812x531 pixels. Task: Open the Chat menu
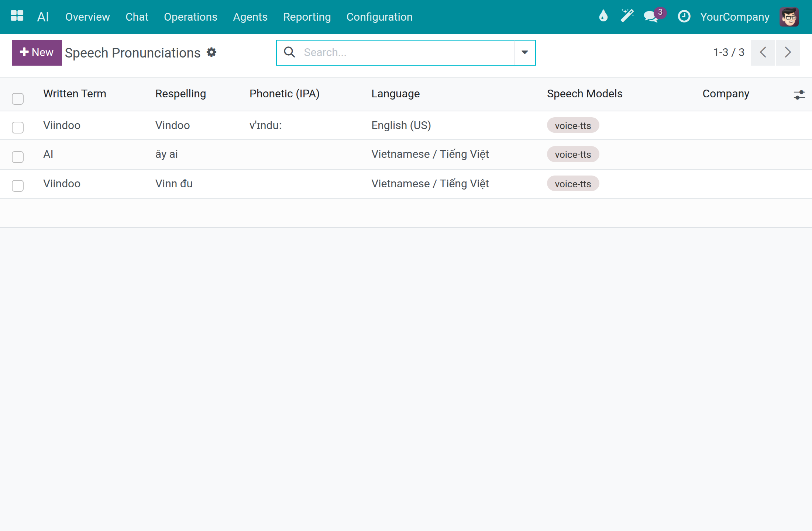(x=137, y=17)
